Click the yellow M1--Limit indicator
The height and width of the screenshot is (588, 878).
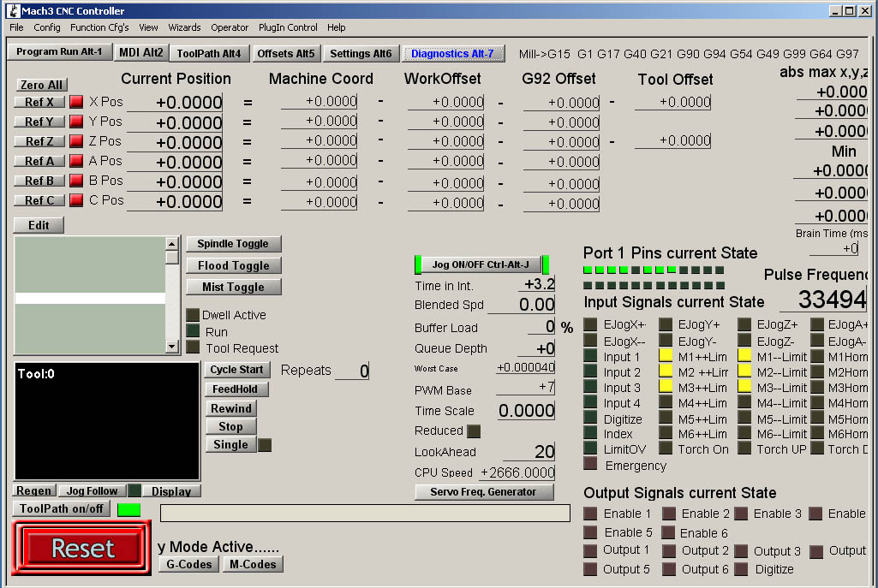(744, 356)
